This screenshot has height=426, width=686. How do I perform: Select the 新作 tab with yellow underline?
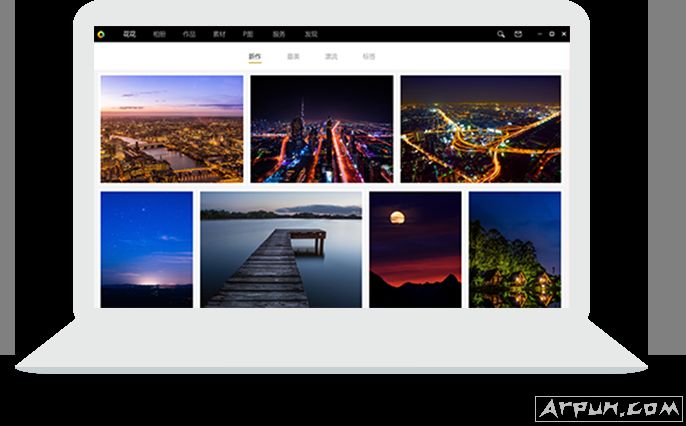[x=255, y=57]
